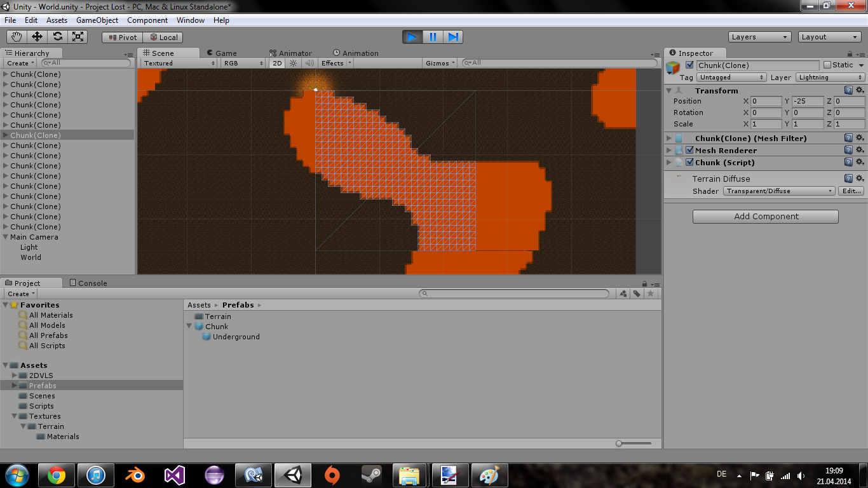The image size is (868, 488).
Task: Click the shader Edit button
Action: 851,191
